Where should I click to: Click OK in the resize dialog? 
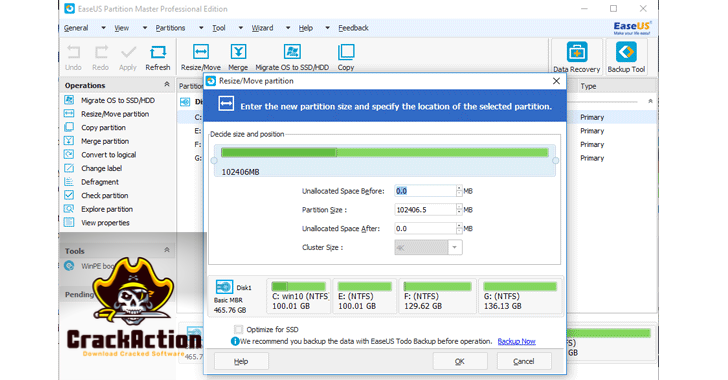tap(460, 361)
